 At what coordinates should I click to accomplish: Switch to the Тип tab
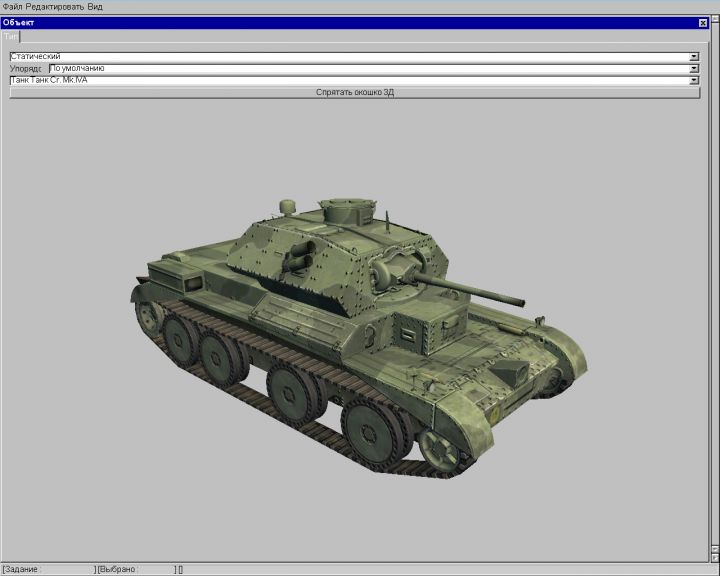tap(10, 36)
